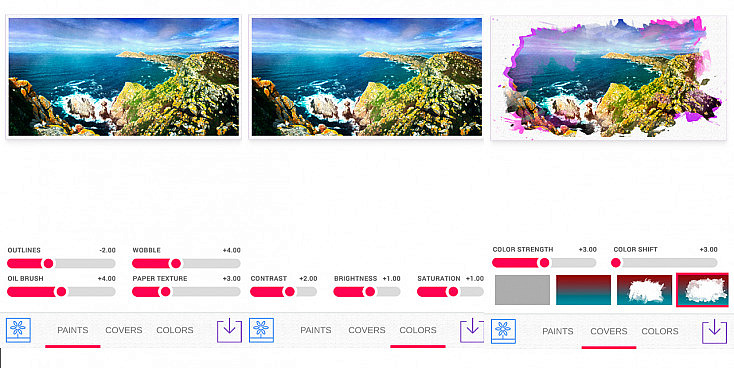Select the COVERS tab in right panel
The image size is (734, 368).
point(609,331)
